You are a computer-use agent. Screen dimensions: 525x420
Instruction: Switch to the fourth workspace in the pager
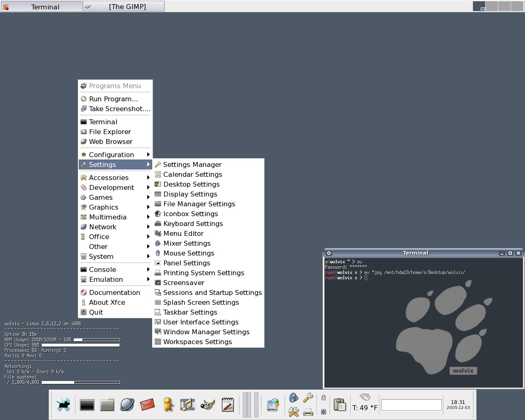[x=517, y=6]
